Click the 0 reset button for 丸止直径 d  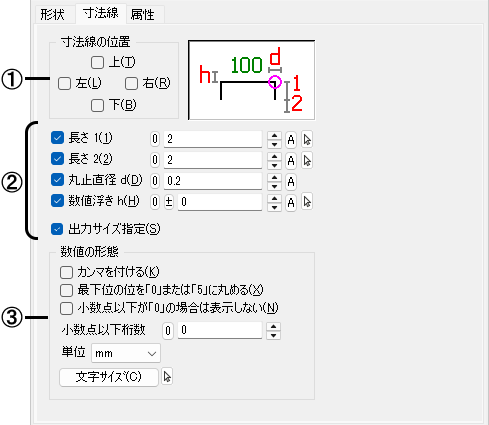155,181
